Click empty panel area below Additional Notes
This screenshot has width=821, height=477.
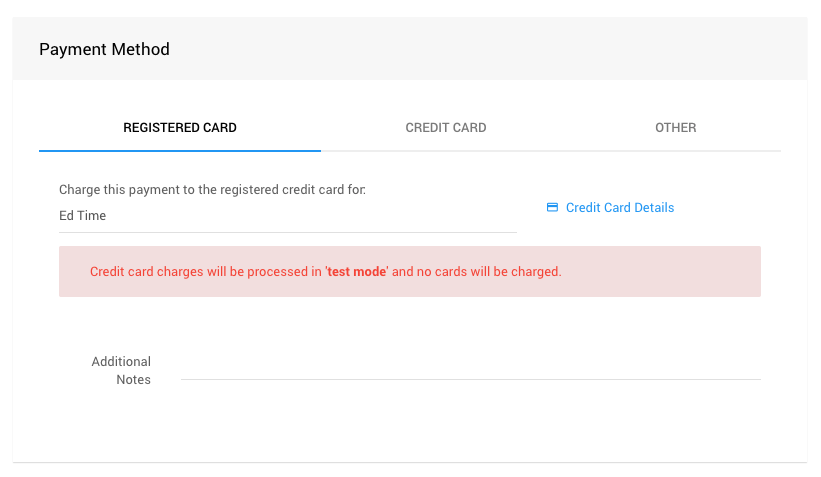point(410,425)
